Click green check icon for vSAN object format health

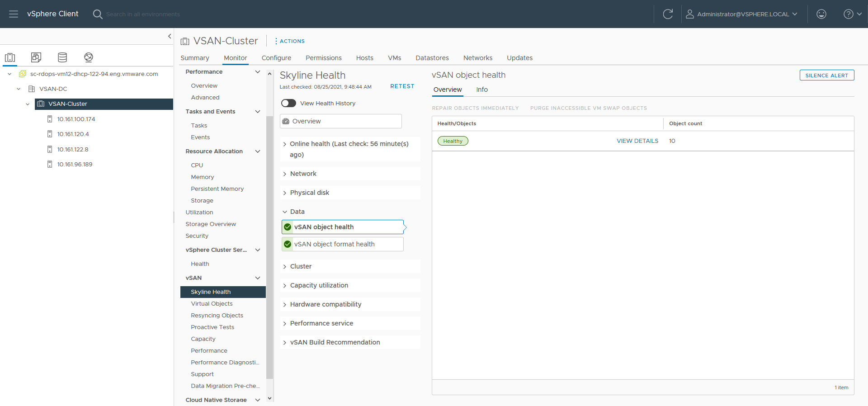click(288, 244)
